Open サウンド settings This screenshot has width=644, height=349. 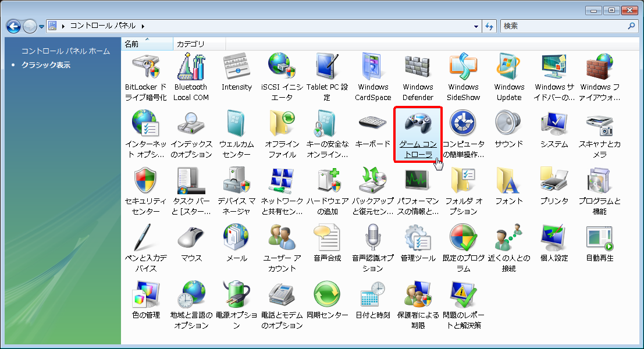tap(509, 129)
